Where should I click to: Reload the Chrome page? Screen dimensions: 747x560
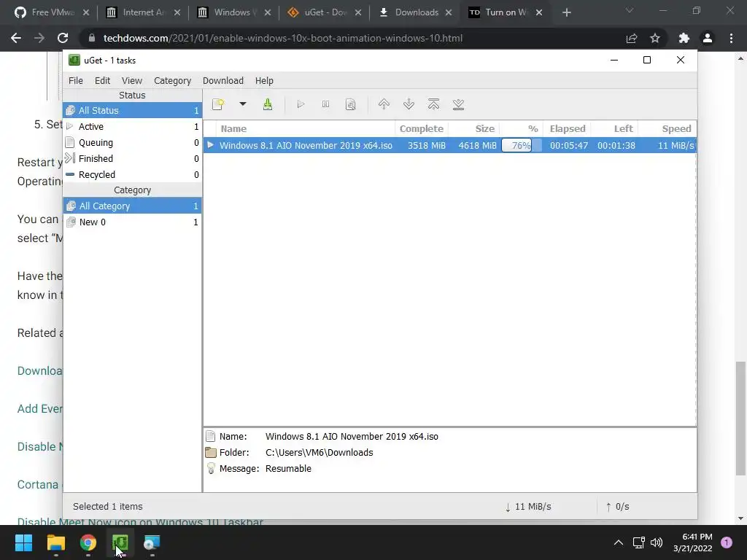[x=63, y=38]
